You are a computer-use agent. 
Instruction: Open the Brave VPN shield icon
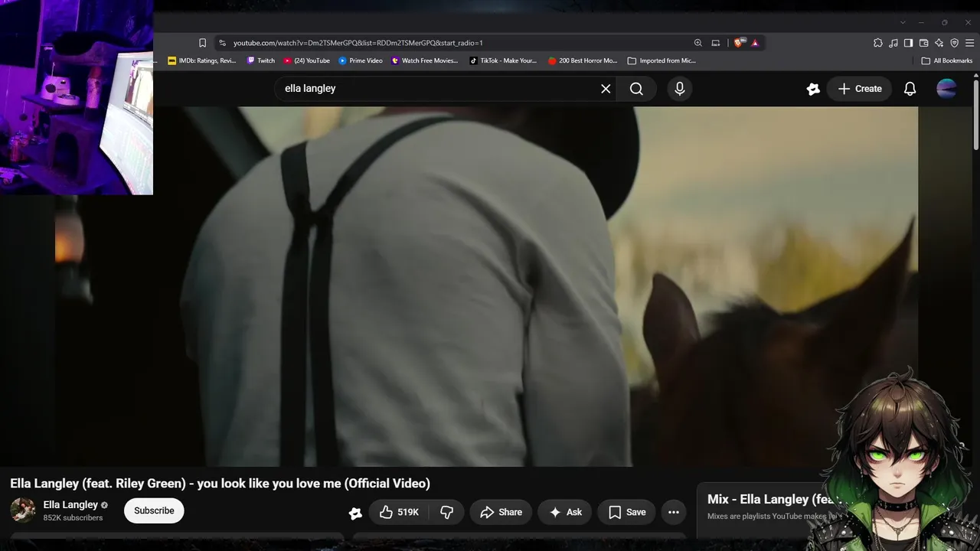point(954,43)
